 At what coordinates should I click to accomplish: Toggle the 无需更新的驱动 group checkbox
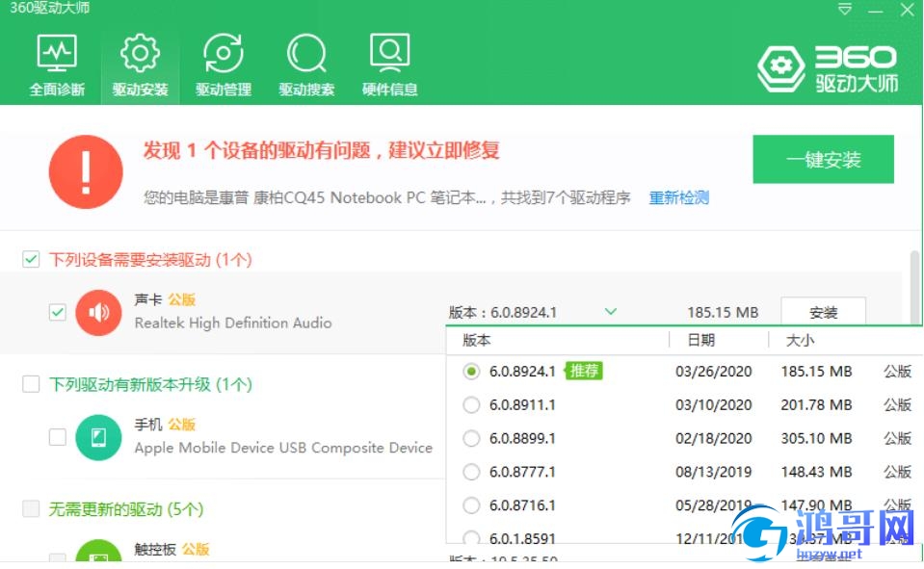31,508
